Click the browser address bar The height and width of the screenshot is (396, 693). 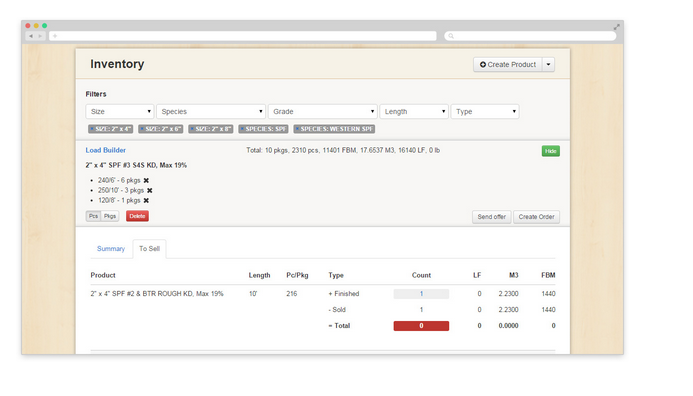coord(243,36)
